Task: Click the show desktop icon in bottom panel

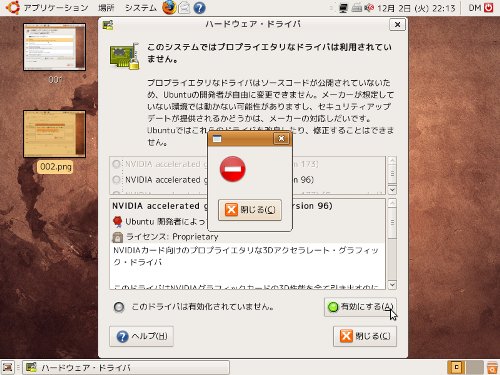Action: pyautogui.click(x=7, y=368)
